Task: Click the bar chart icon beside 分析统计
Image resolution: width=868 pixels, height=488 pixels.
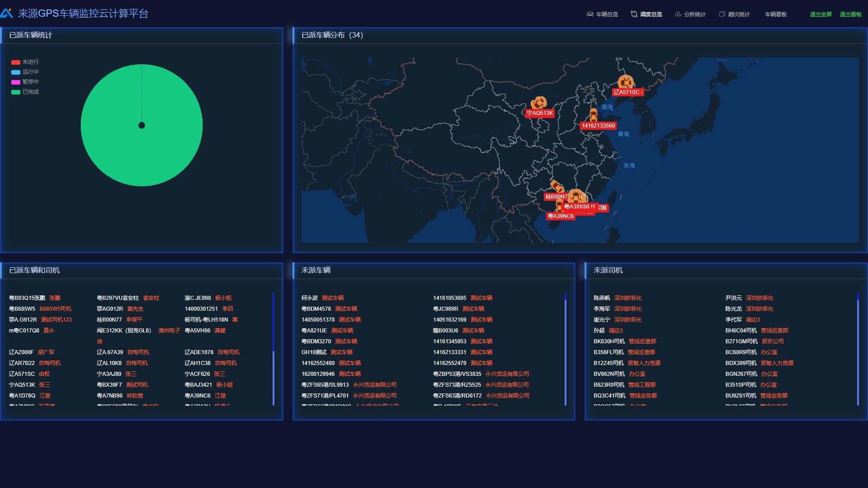Action: (x=678, y=14)
